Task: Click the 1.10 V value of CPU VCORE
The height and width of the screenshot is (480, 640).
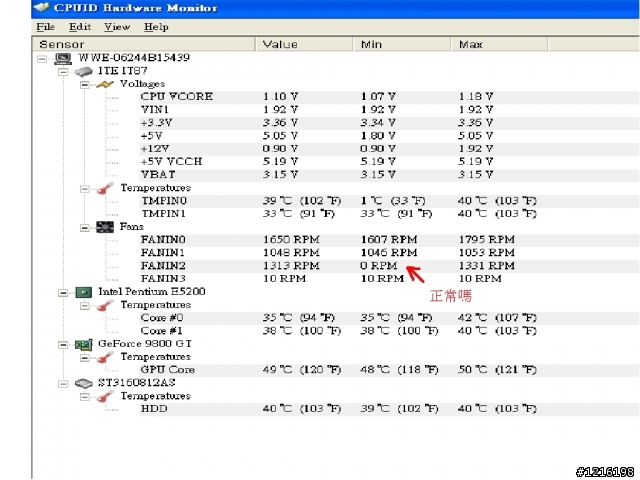Action: click(280, 97)
